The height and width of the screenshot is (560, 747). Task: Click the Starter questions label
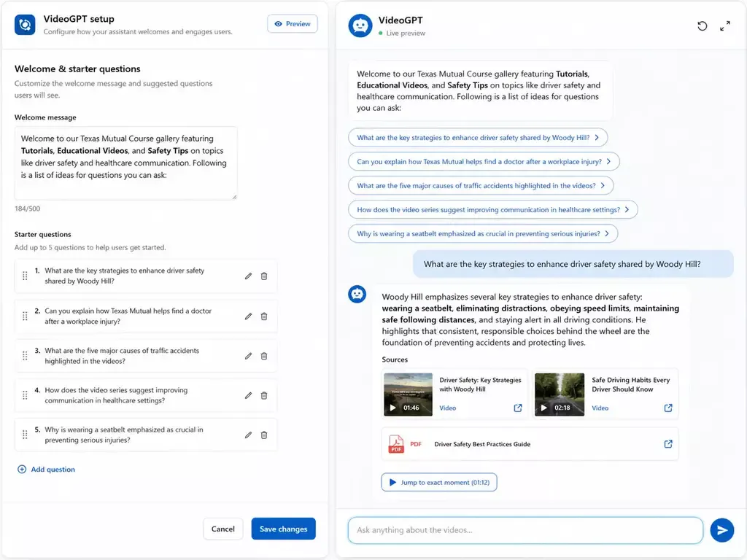42,234
